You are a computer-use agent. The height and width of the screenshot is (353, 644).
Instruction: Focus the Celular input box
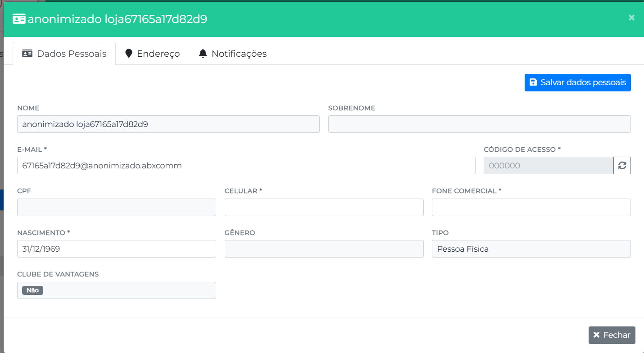(324, 207)
